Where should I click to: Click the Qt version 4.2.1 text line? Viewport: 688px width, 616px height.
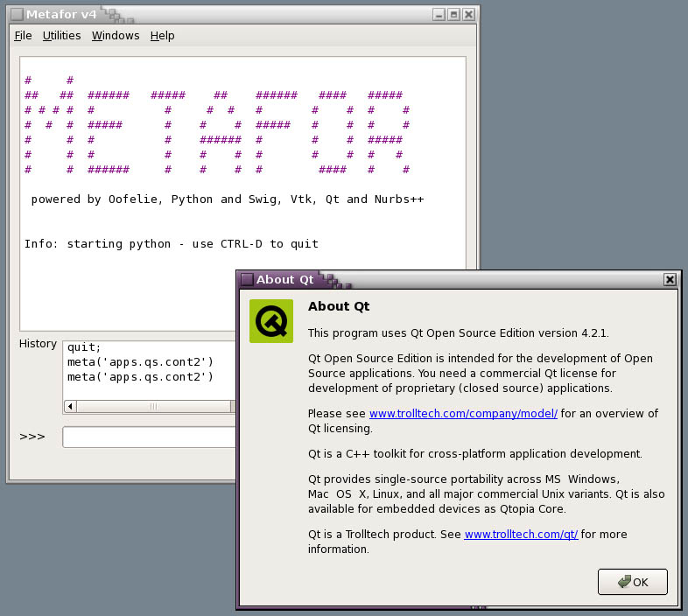point(458,333)
